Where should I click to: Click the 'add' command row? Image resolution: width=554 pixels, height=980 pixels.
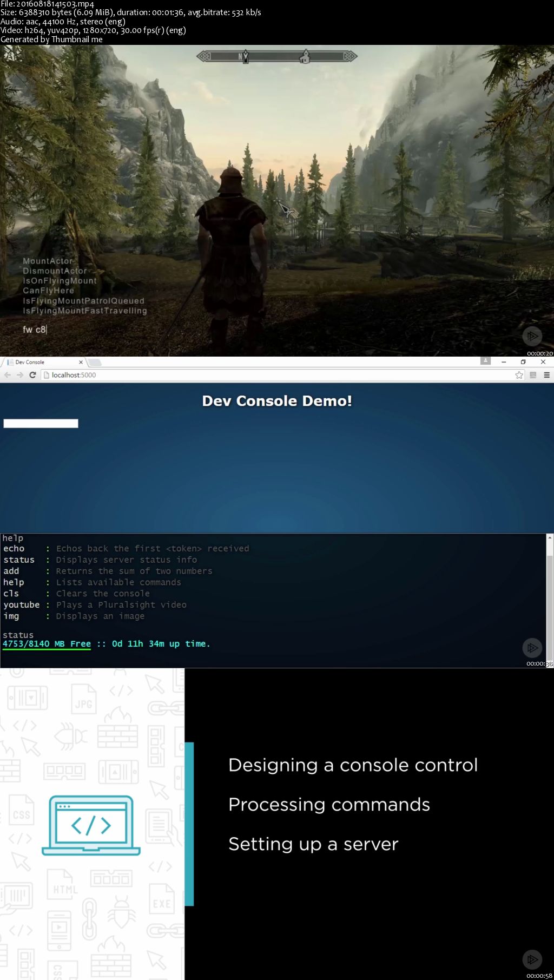tap(108, 571)
